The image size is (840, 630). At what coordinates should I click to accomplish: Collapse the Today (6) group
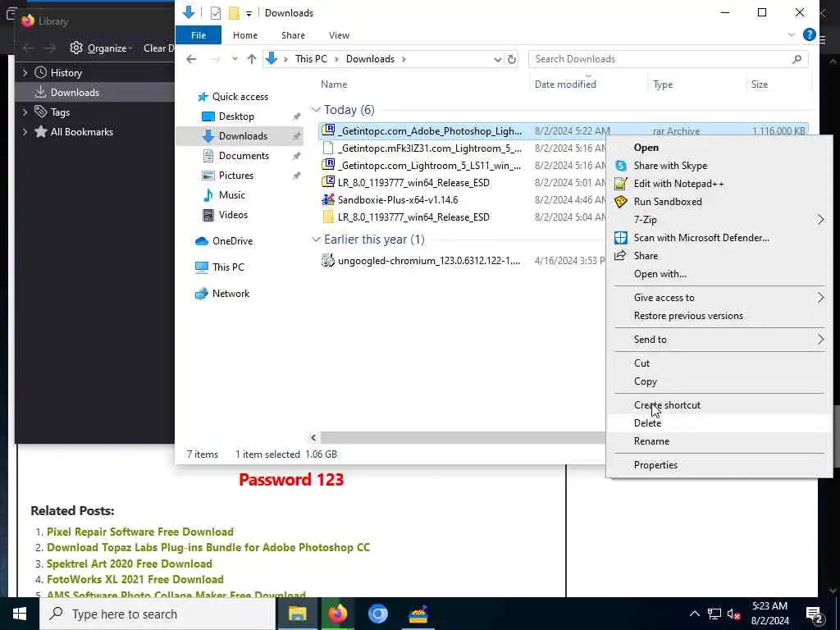point(316,110)
